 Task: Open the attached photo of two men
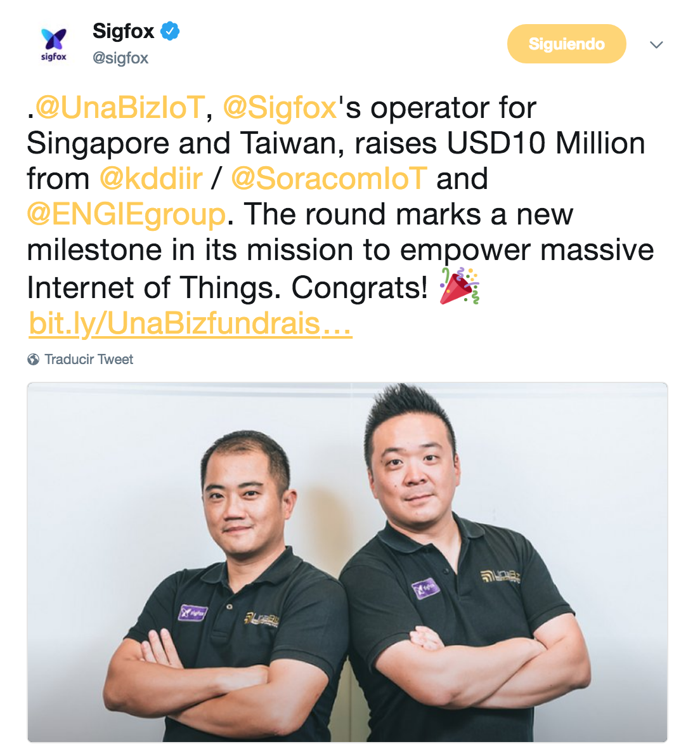pos(347,562)
